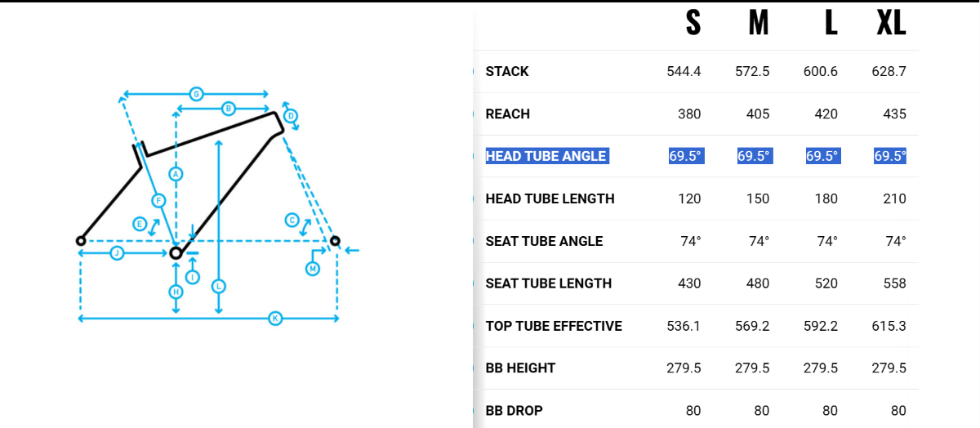Click the circled G marker on diagram
The image size is (980, 428).
point(196,94)
